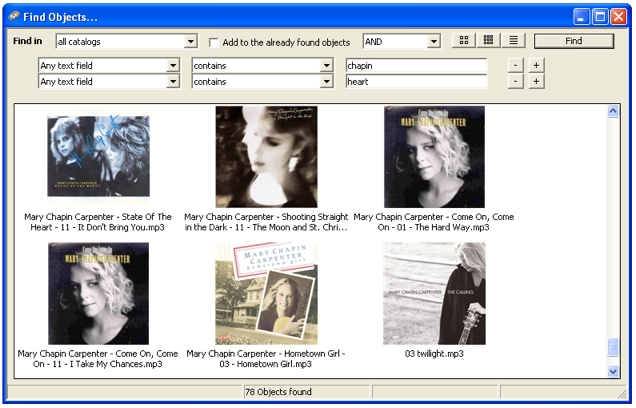Click the 'Find in' label
The height and width of the screenshot is (408, 636).
point(28,41)
